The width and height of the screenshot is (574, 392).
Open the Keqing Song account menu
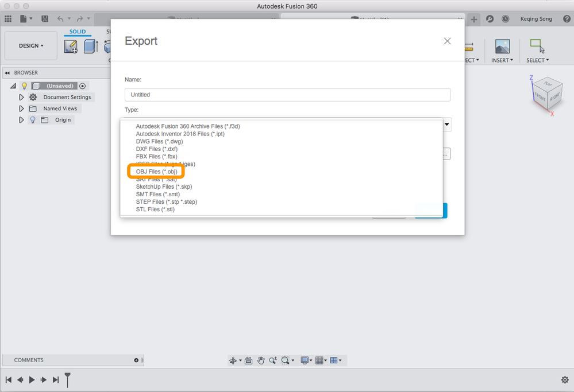point(536,18)
